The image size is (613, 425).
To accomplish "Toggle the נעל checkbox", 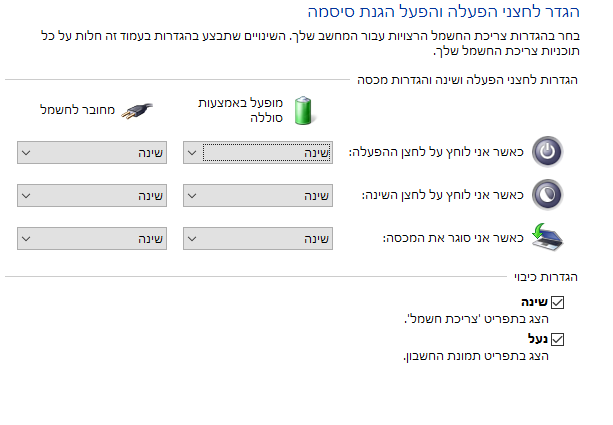I will tap(557, 339).
